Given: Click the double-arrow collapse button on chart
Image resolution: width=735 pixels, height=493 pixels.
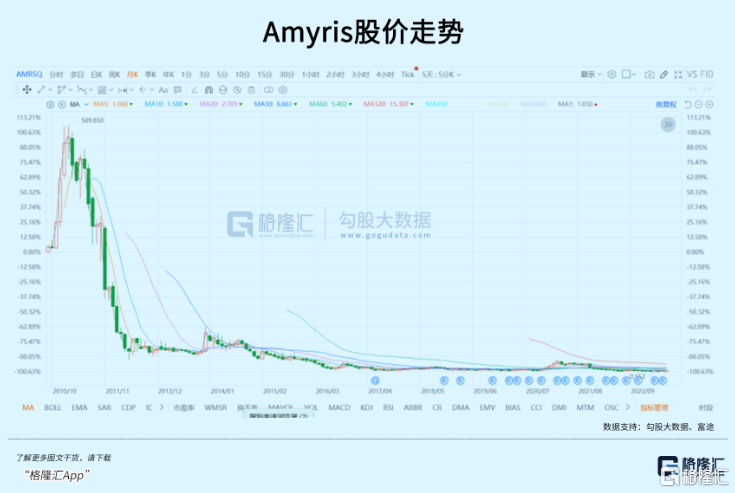Looking at the screenshot, I should click(x=668, y=125).
